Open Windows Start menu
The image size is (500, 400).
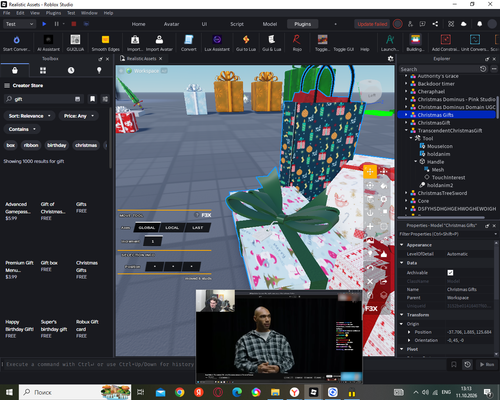click(x=9, y=392)
